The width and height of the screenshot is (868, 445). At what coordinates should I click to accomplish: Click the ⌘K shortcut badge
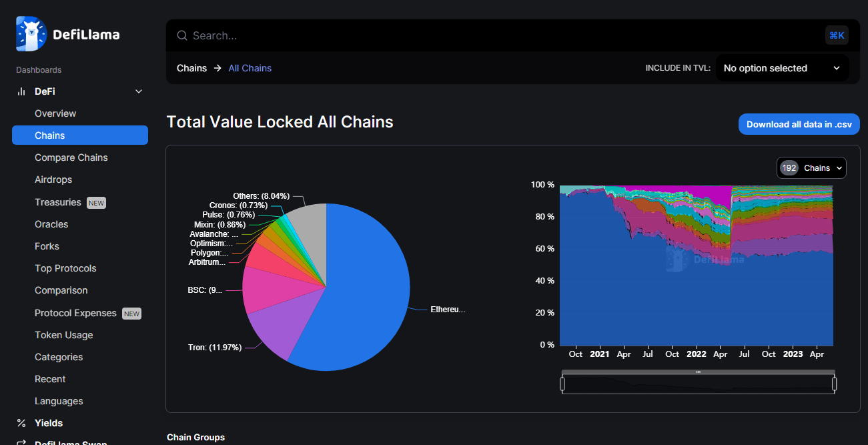pyautogui.click(x=837, y=35)
